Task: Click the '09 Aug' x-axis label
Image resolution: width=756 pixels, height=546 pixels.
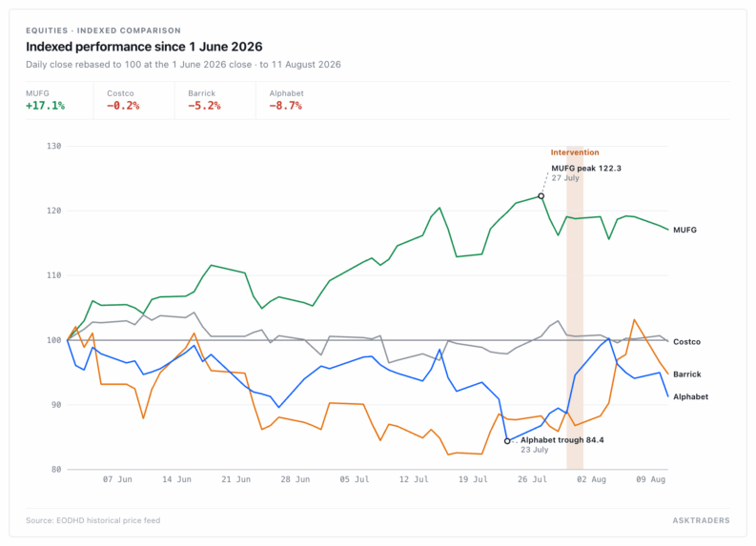Action: [651, 479]
